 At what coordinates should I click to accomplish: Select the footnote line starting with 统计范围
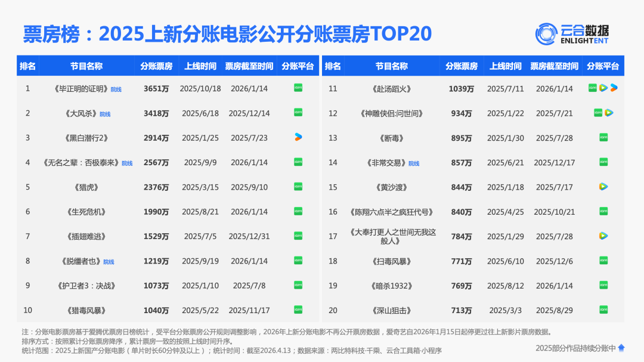(231, 351)
